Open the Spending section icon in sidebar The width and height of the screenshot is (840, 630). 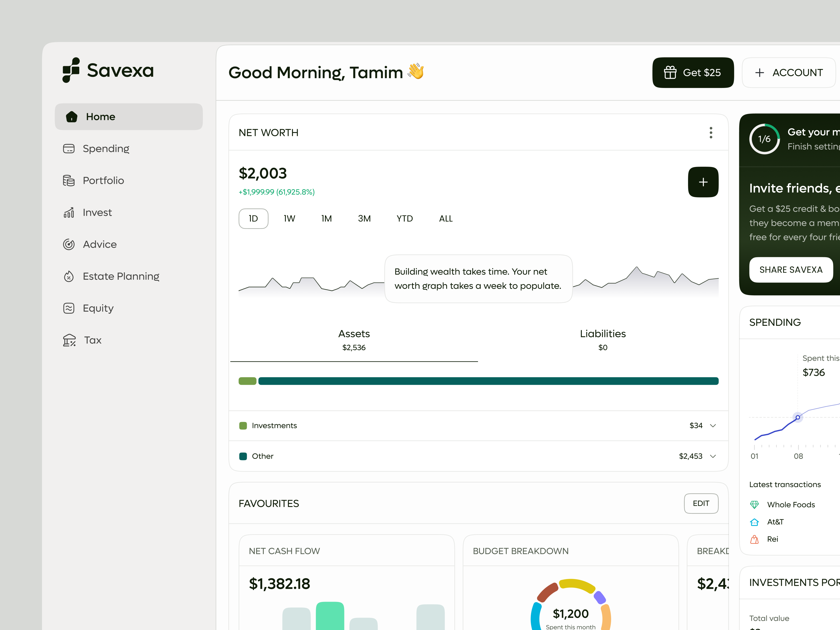tap(69, 149)
